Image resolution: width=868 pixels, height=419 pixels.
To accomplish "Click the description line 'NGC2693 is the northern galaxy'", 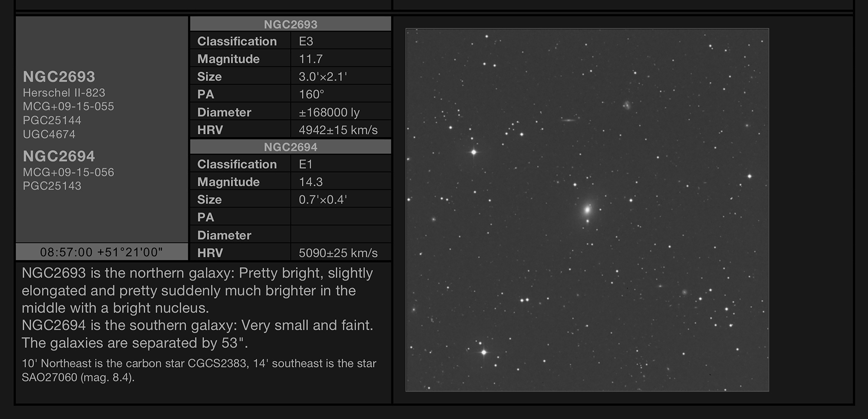I will 128,273.
